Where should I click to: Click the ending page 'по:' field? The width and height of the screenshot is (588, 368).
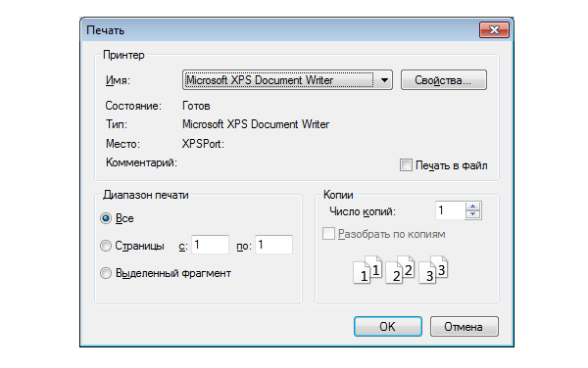pyautogui.click(x=273, y=245)
